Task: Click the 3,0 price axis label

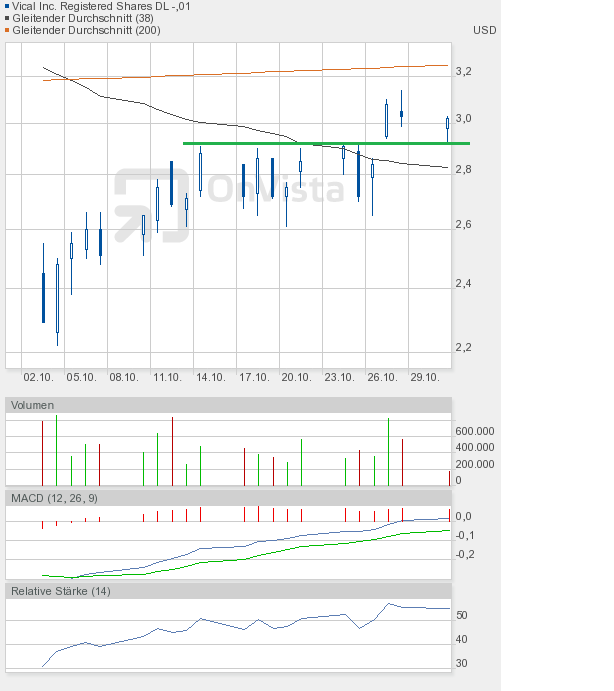Action: (x=463, y=118)
